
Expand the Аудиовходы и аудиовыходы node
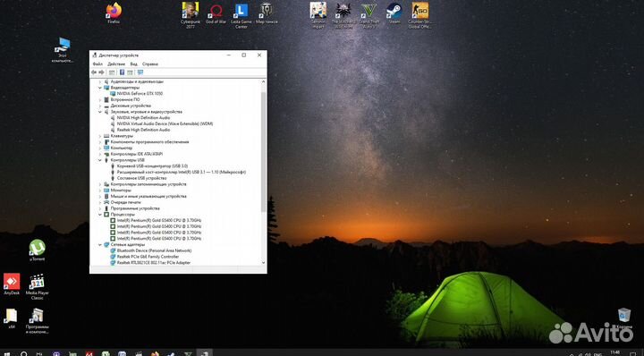click(x=100, y=81)
